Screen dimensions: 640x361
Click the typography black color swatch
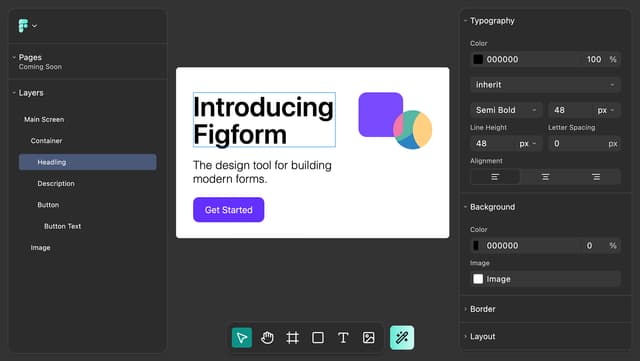point(478,59)
